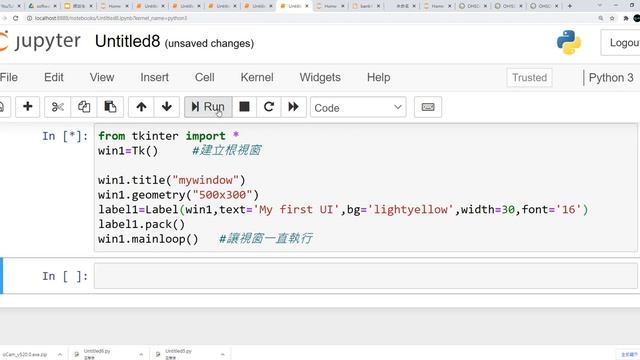The height and width of the screenshot is (360, 640).
Task: Open cell type dropdown showing Code
Action: [358, 107]
